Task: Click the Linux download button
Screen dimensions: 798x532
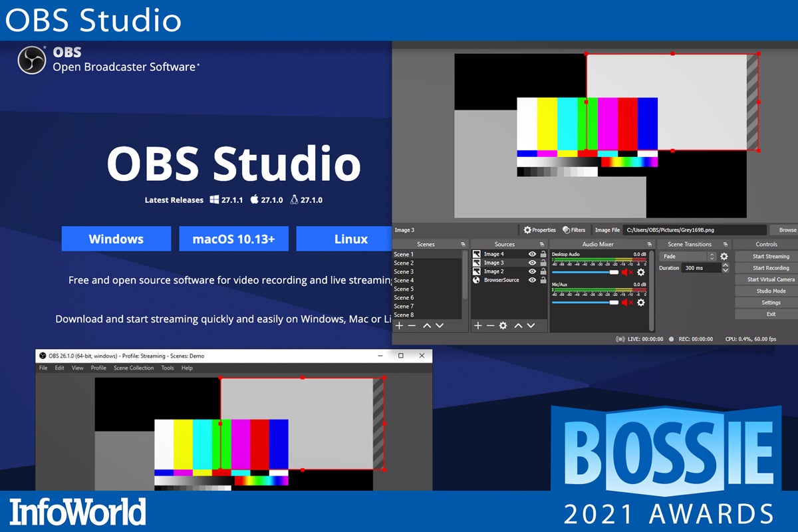Action: coord(344,239)
